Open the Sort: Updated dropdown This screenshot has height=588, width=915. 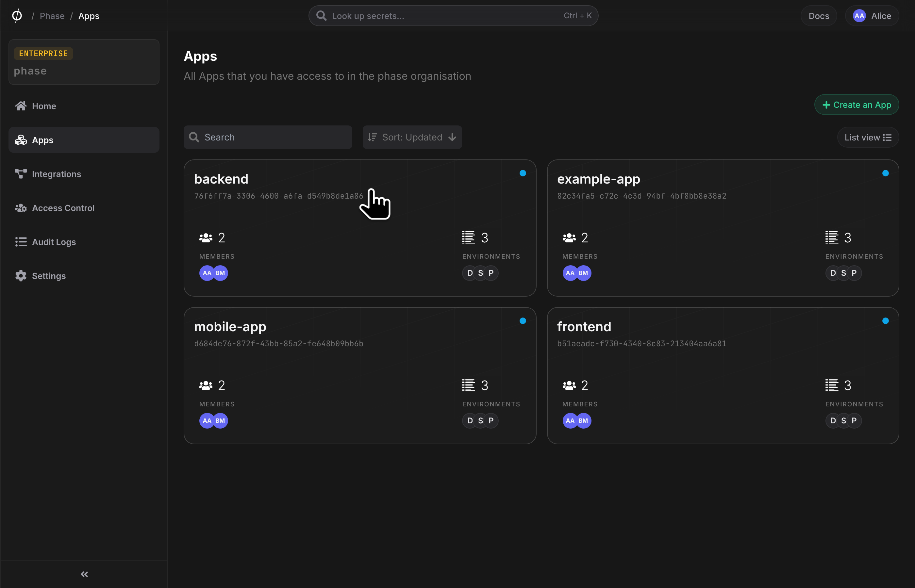pos(412,137)
